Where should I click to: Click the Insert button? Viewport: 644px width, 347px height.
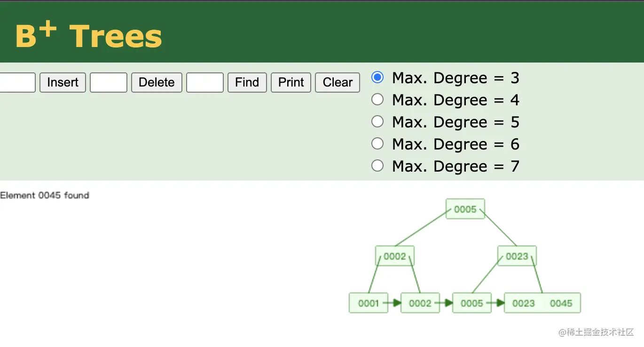tap(63, 82)
